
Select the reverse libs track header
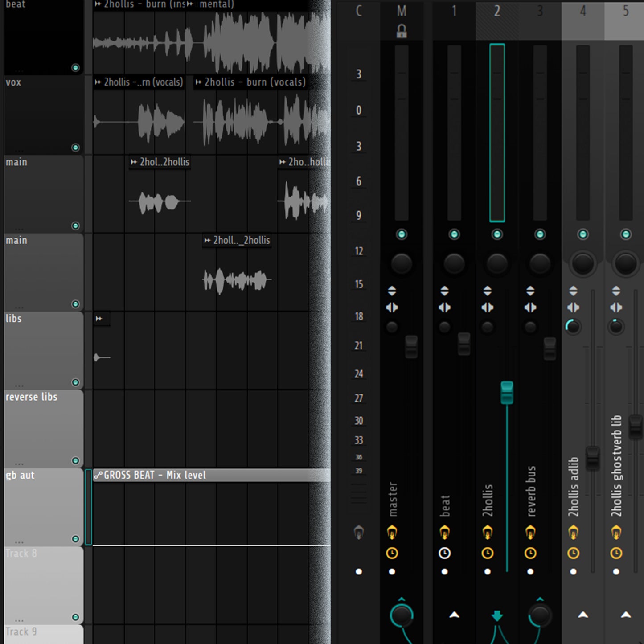44,429
